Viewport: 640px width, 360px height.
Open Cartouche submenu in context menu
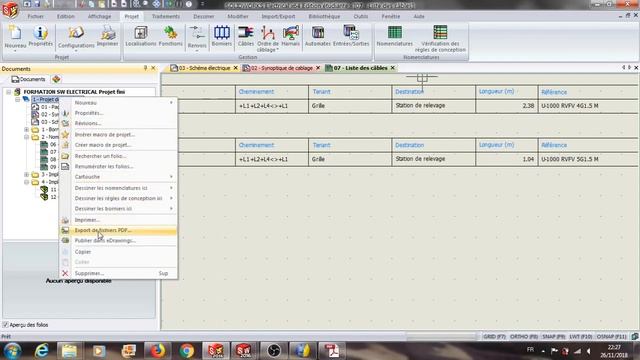[118, 177]
